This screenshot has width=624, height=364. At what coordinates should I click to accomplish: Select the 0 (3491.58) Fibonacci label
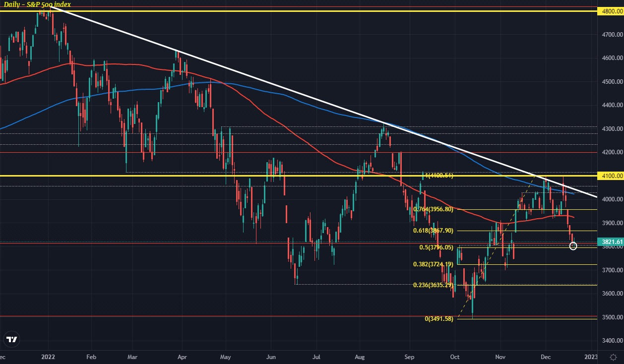click(438, 319)
